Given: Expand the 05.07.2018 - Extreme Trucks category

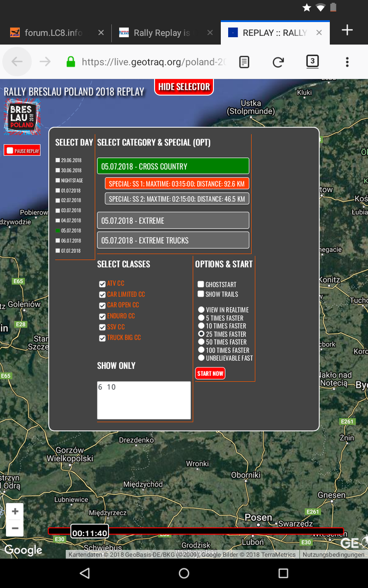Looking at the screenshot, I should (x=173, y=240).
